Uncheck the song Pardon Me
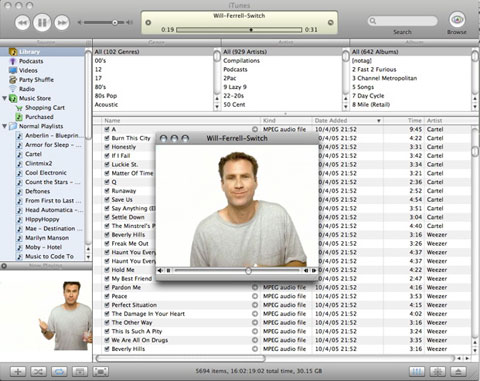Image resolution: width=480 pixels, height=381 pixels. point(107,287)
